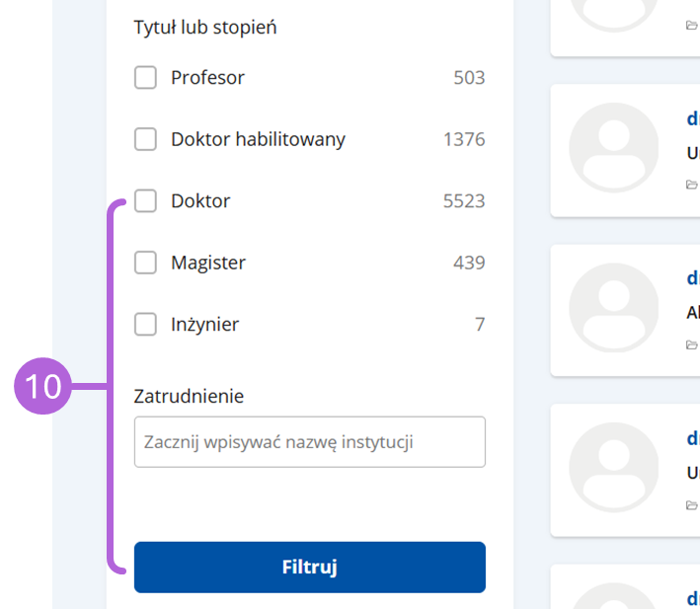Click folder icon in card above the bottom avatar
This screenshot has width=700, height=609.
point(691,505)
